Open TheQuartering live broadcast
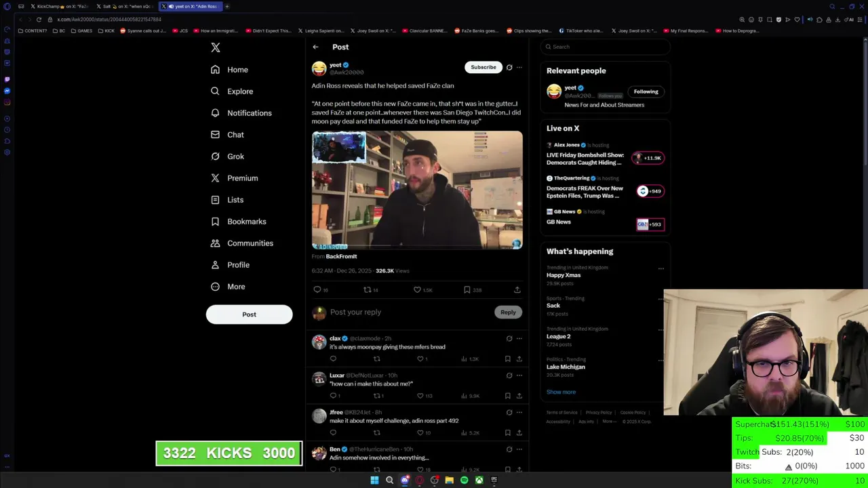The height and width of the screenshot is (488, 868). point(605,188)
